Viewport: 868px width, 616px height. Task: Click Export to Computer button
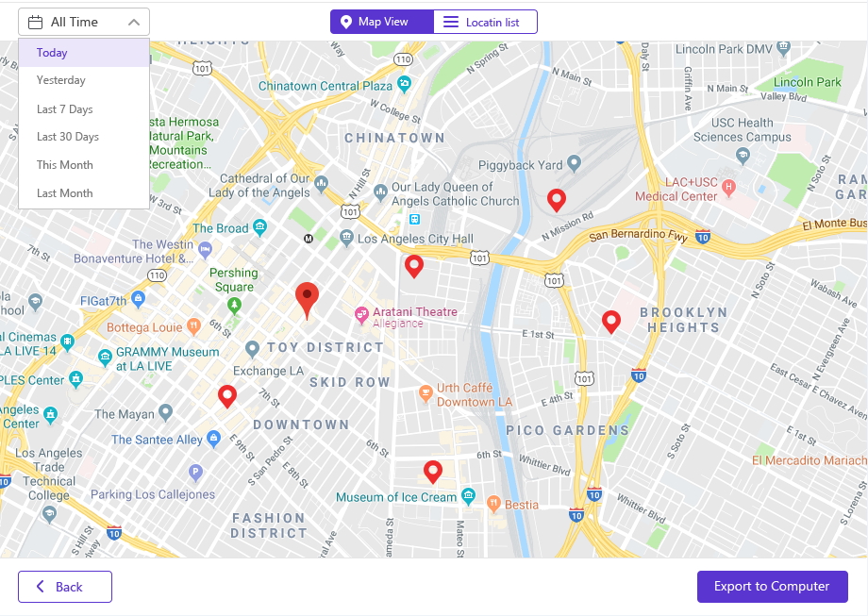click(x=772, y=587)
